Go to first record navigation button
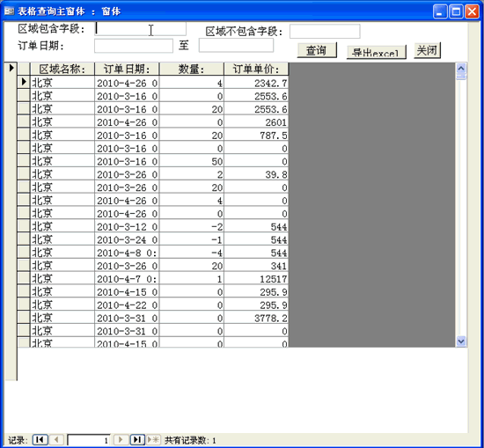This screenshot has width=484, height=448. (x=40, y=439)
